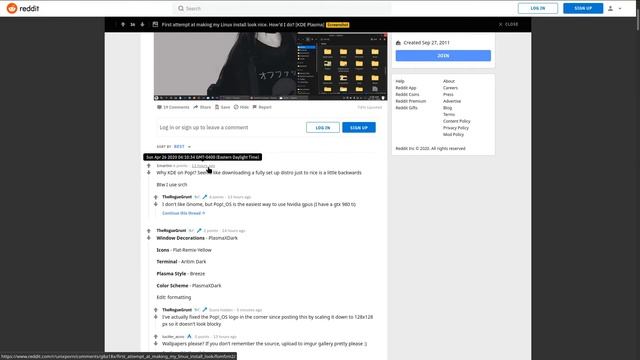
Task: Click the blue JOIN button in sidebar
Action: click(443, 56)
